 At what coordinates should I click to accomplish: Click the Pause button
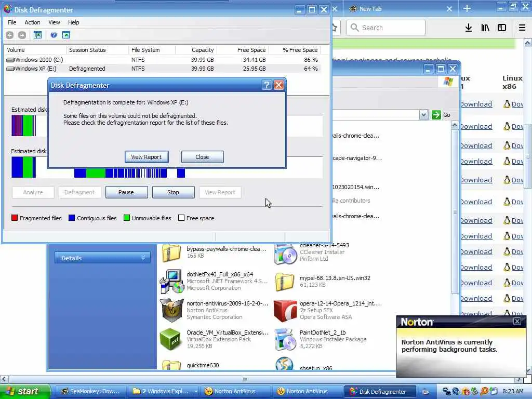126,192
